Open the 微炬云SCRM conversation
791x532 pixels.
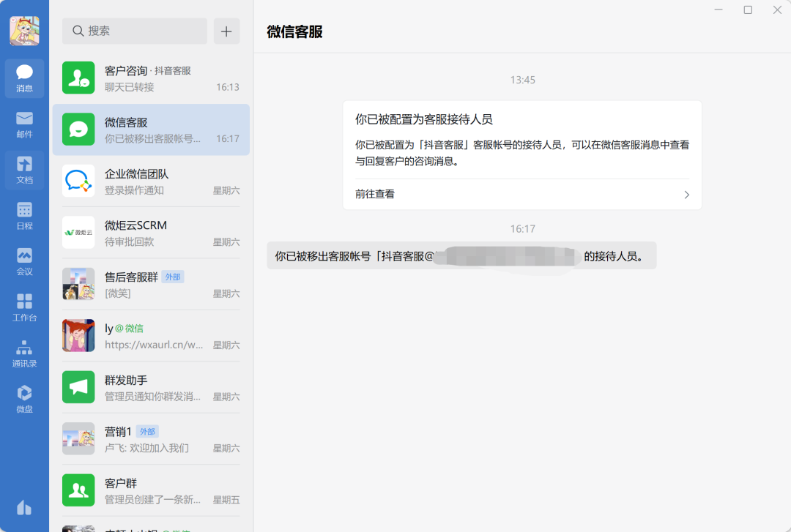(151, 233)
